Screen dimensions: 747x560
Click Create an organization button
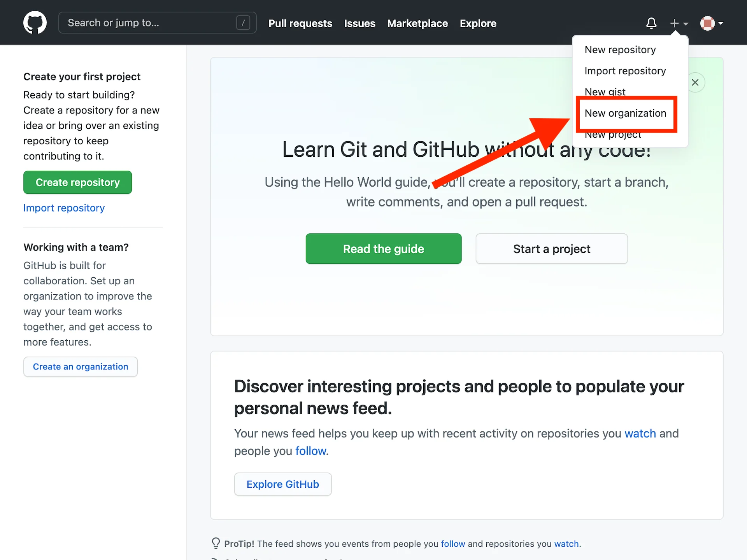point(81,367)
